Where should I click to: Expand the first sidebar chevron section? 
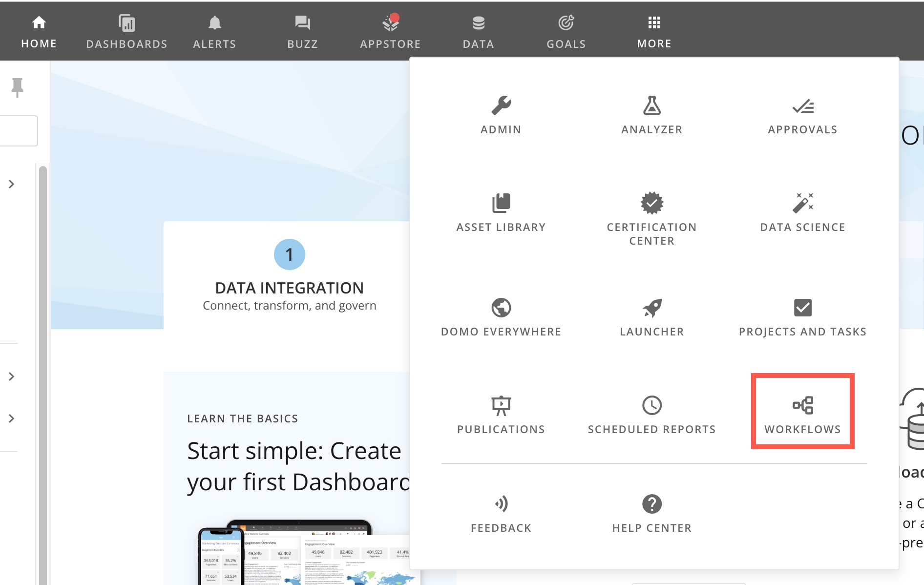coord(12,184)
